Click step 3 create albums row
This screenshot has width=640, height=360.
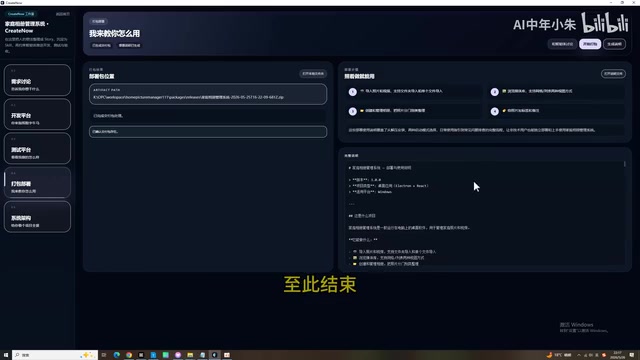coord(413,111)
